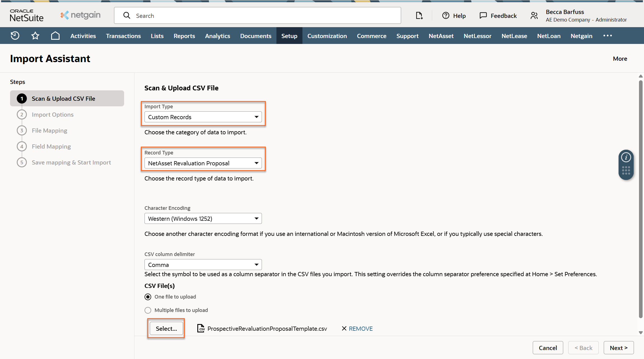The image size is (644, 359).
Task: Open the Customization menu
Action: coord(327,36)
